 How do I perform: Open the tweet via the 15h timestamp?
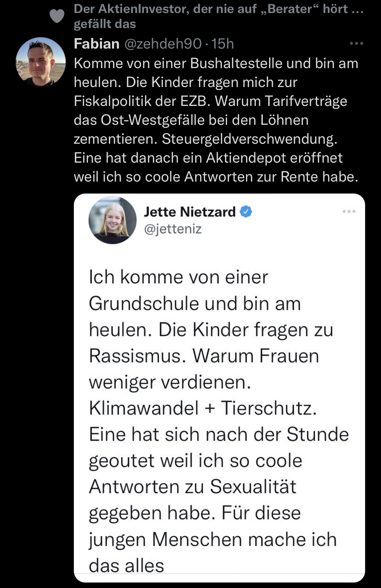[223, 44]
